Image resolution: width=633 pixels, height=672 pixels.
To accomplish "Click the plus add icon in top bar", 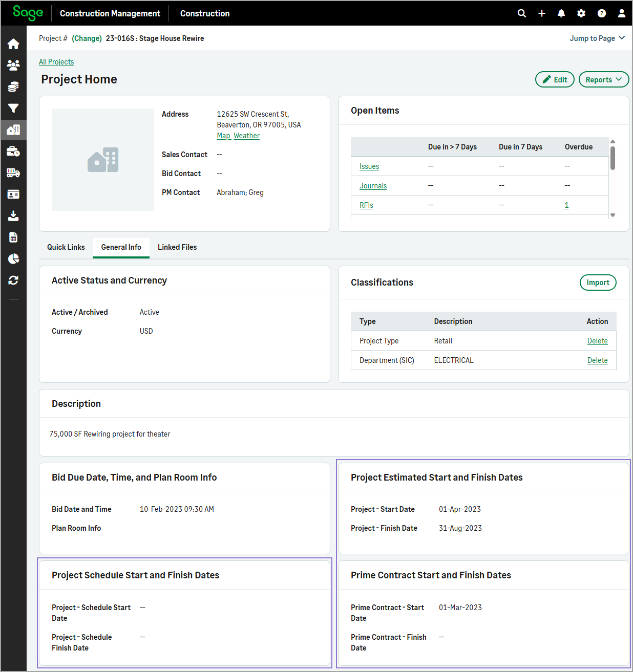I will coord(542,13).
